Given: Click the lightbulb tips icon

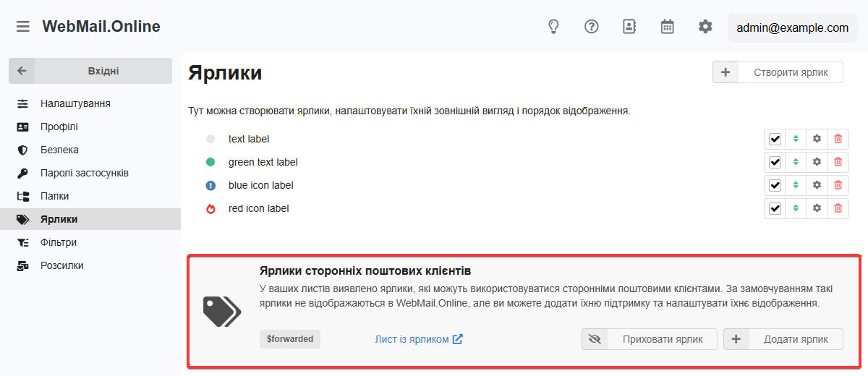Looking at the screenshot, I should tap(553, 27).
